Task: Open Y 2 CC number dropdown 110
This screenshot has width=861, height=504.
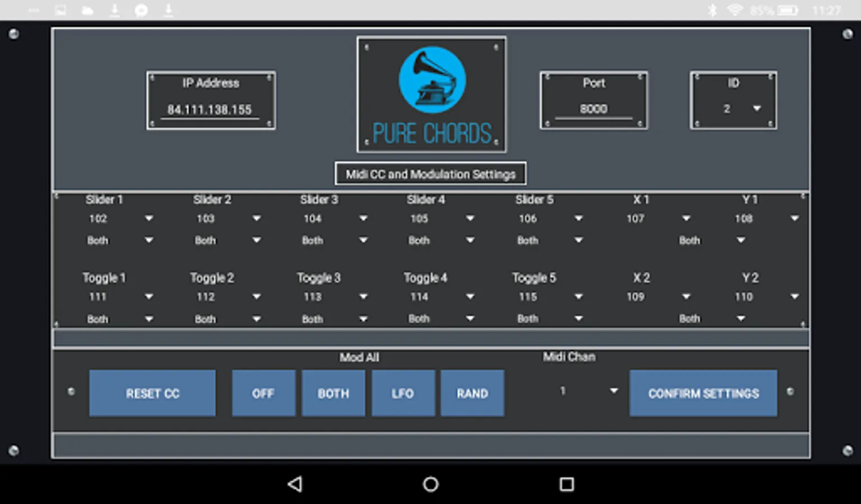Action: point(766,297)
